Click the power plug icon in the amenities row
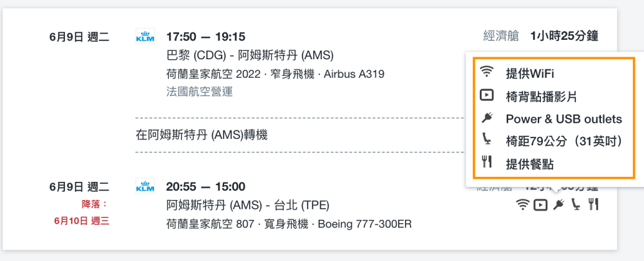The width and height of the screenshot is (644, 261). coord(558,204)
